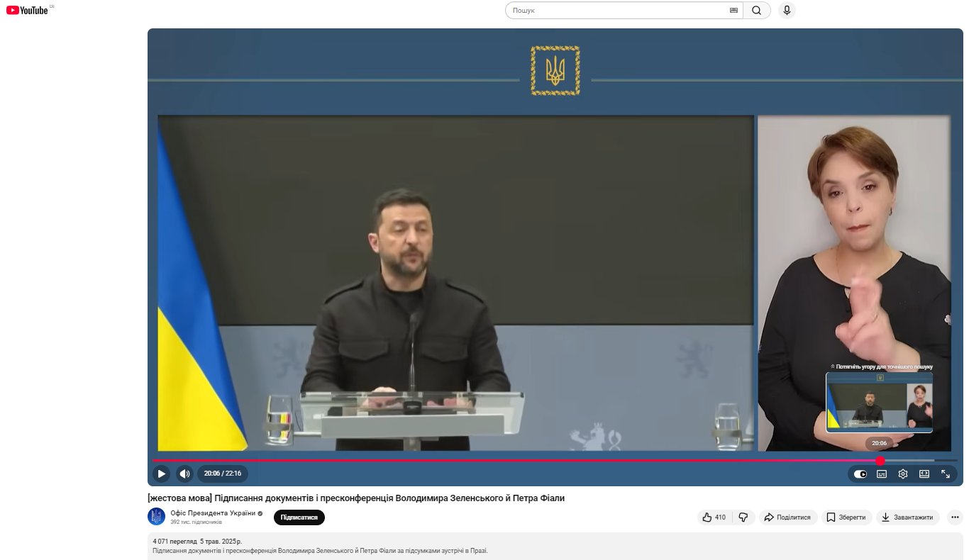Download video via Завантажити button

point(907,517)
